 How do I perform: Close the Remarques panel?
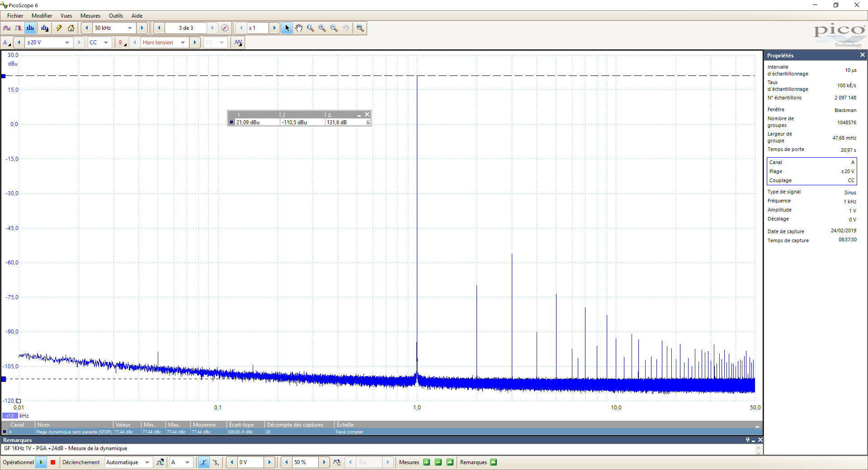[760, 440]
